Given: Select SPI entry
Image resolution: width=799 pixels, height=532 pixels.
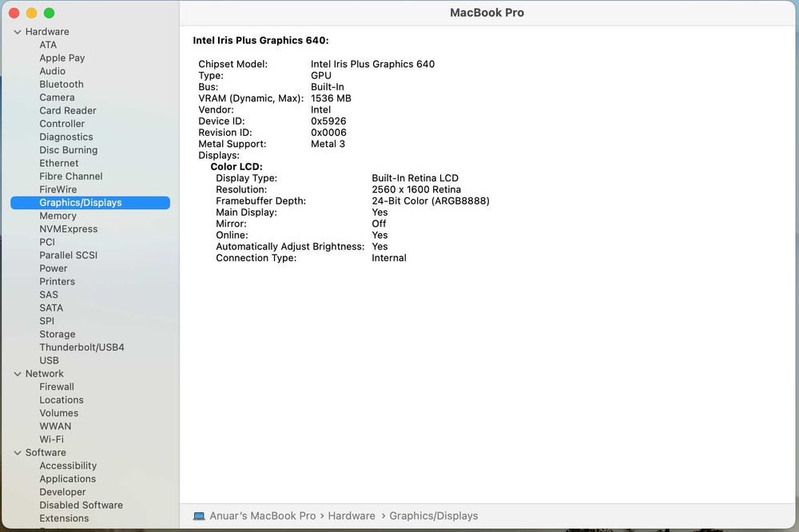Looking at the screenshot, I should pyautogui.click(x=47, y=321).
